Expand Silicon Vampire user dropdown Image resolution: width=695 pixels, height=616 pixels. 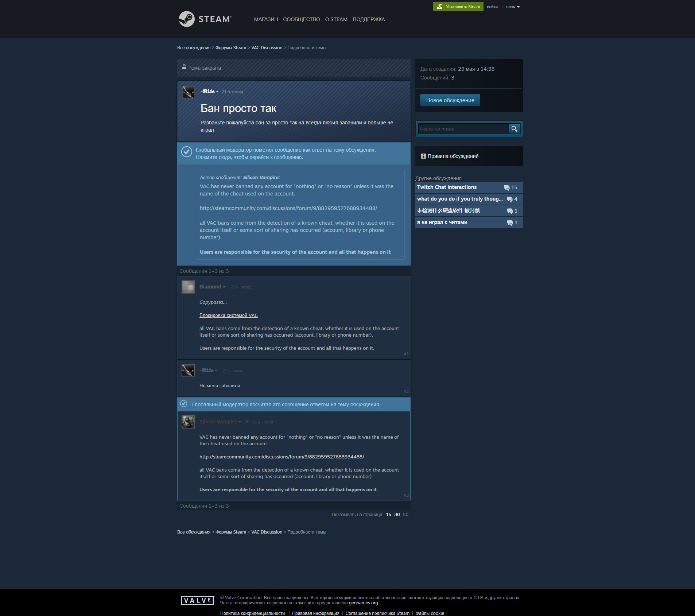240,422
